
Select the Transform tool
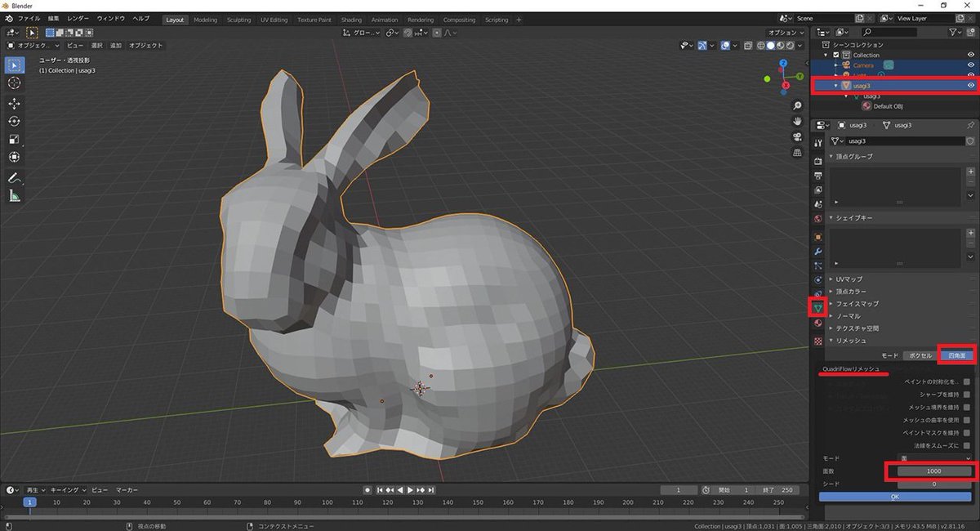pyautogui.click(x=15, y=158)
